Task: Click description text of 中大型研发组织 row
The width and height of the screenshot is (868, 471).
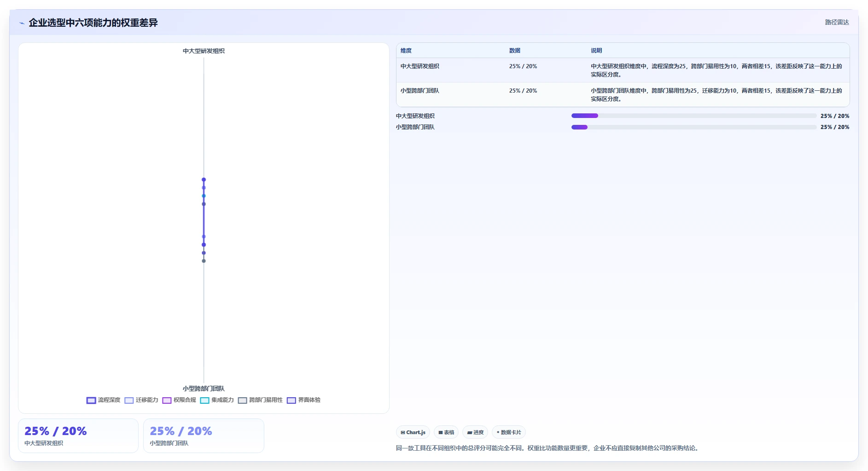Action: [717, 71]
